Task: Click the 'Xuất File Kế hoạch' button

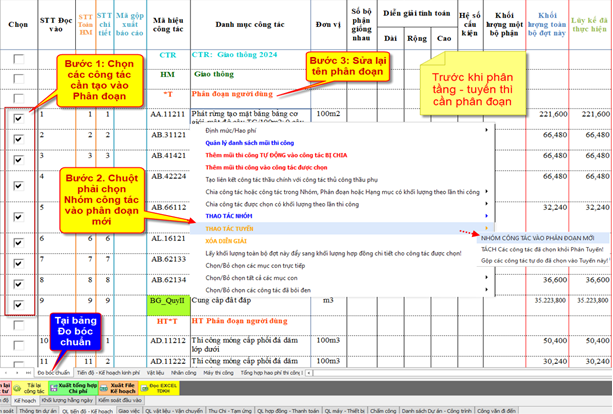Action: point(122,387)
